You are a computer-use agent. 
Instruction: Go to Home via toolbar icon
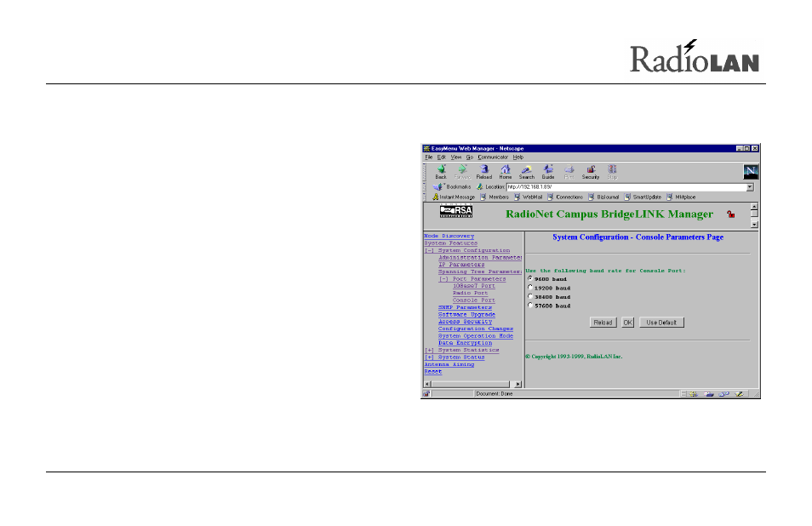coord(506,172)
